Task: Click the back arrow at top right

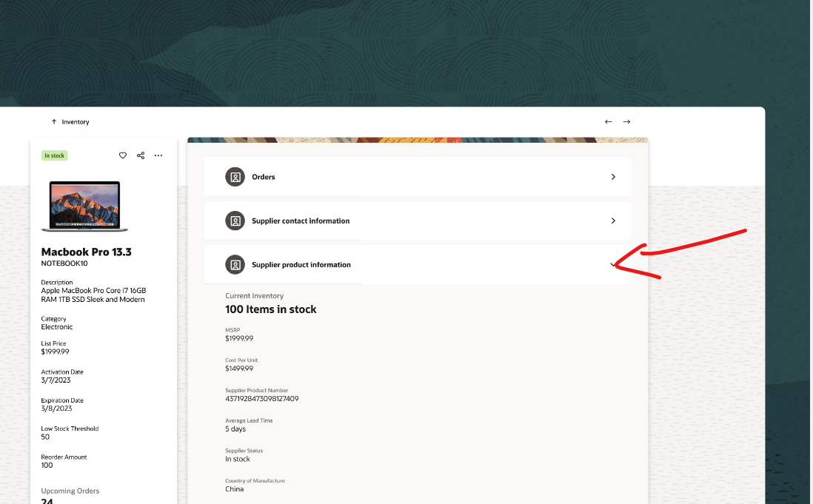Action: click(x=608, y=121)
